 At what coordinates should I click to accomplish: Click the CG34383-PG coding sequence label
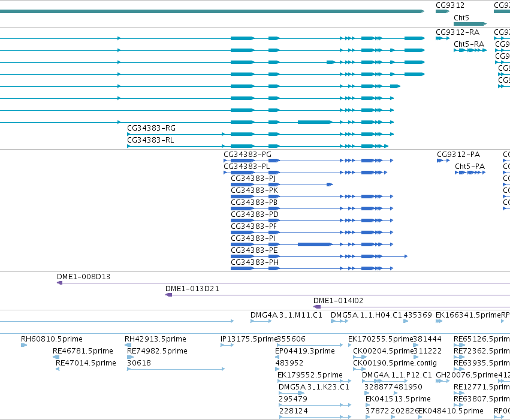248,155
